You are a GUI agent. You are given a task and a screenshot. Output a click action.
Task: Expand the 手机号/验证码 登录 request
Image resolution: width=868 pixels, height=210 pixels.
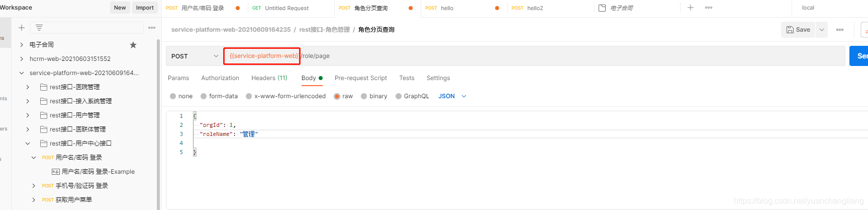click(x=34, y=186)
